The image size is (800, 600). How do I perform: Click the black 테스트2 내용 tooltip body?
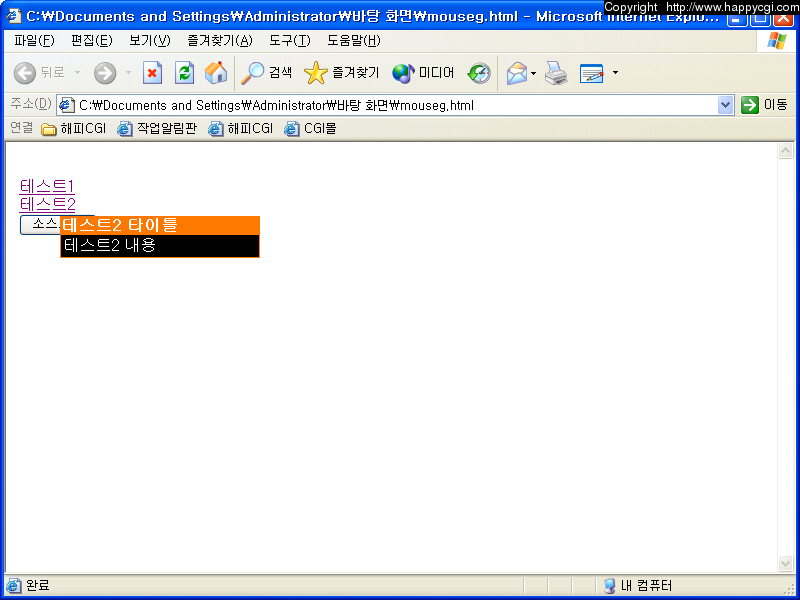[x=160, y=246]
